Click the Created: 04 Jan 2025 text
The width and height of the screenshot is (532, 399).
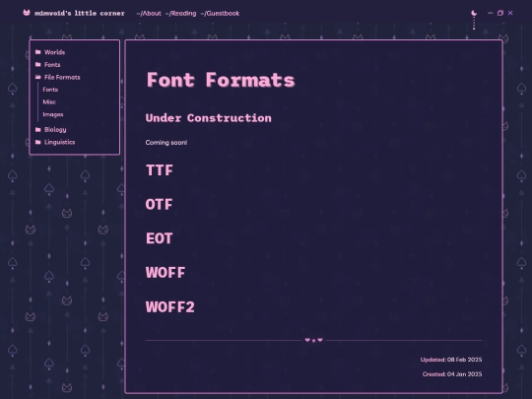pyautogui.click(x=452, y=374)
